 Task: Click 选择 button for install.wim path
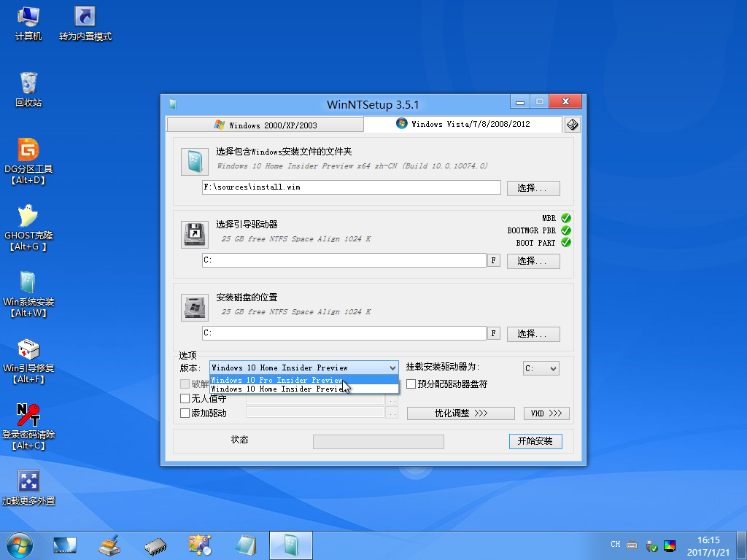tap(533, 188)
